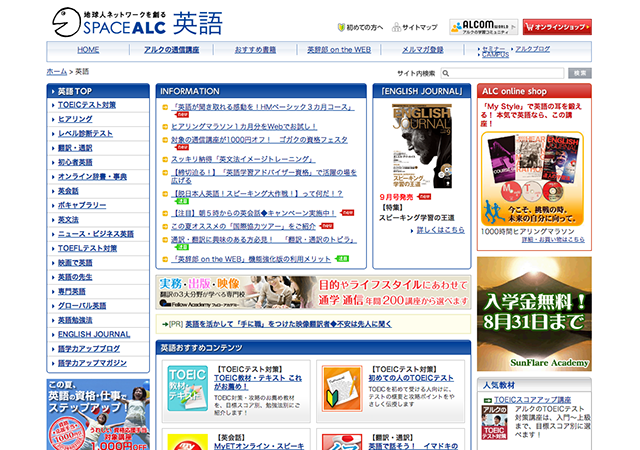640x450 pixels.
Task: Open the サイトマップ sitemap icon
Action: [396, 27]
